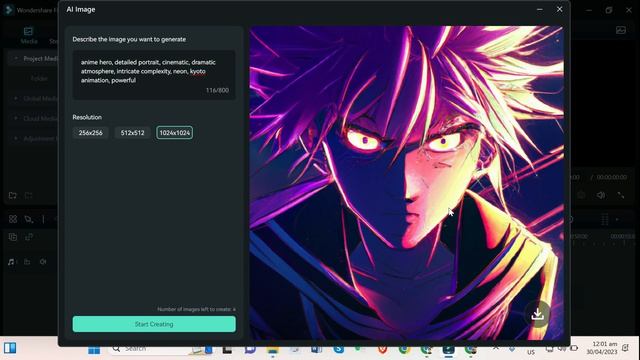Click the link clips icon in timeline
640x360 pixels.
point(29,237)
